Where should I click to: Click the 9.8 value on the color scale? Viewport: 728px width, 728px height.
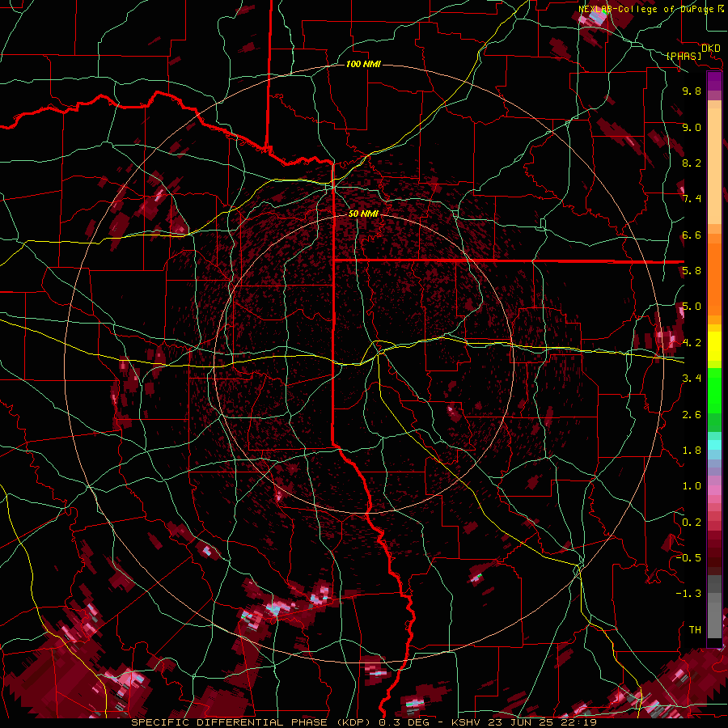(x=692, y=91)
